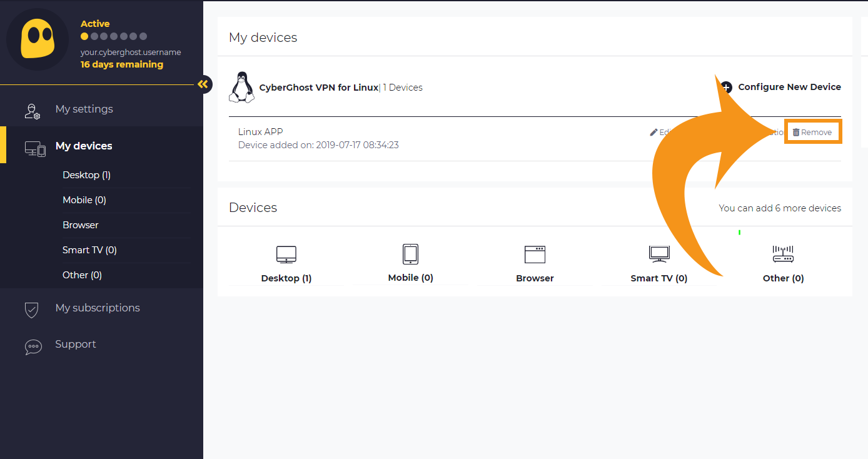Click the Support chat bubble icon
Viewport: 868px width, 459px height.
coord(33,347)
